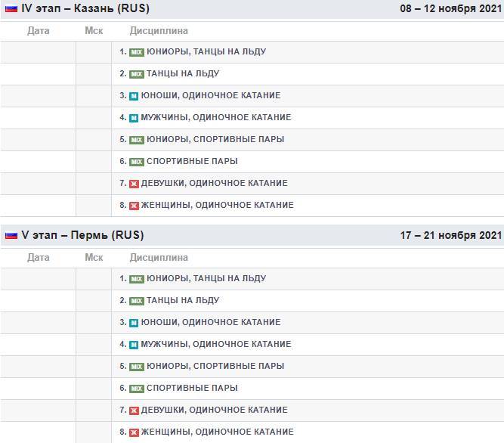Click the Russian flag beside V этап Пермь
504x443 pixels.
click(x=11, y=236)
